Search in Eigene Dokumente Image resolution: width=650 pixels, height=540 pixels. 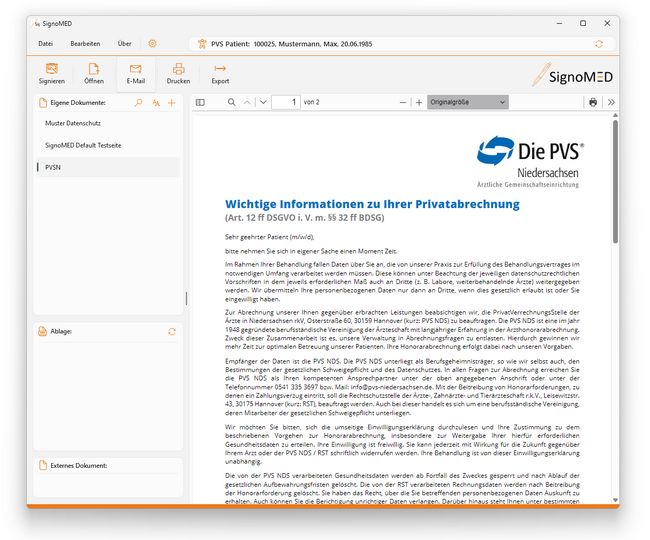[x=138, y=103]
